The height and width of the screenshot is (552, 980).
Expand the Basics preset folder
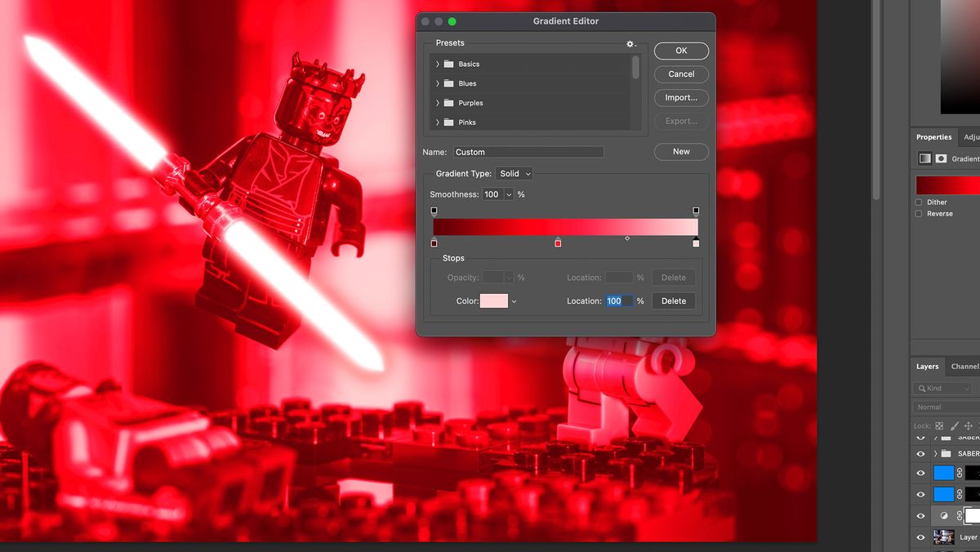[x=438, y=64]
